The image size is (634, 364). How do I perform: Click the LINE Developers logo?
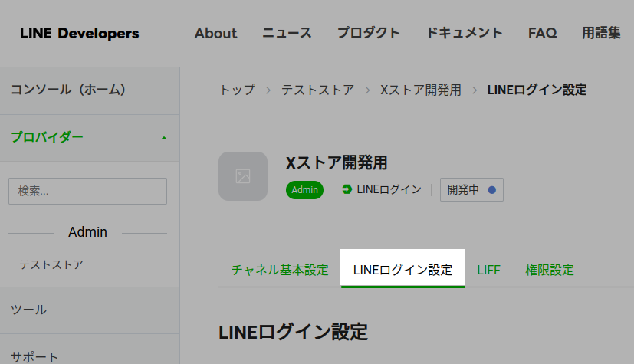click(80, 33)
